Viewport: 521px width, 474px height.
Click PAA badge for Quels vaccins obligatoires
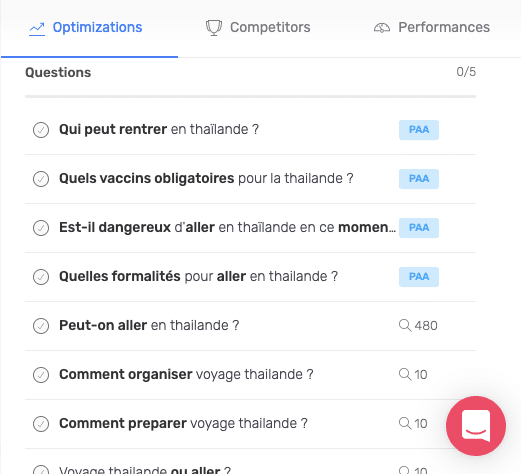tap(419, 179)
